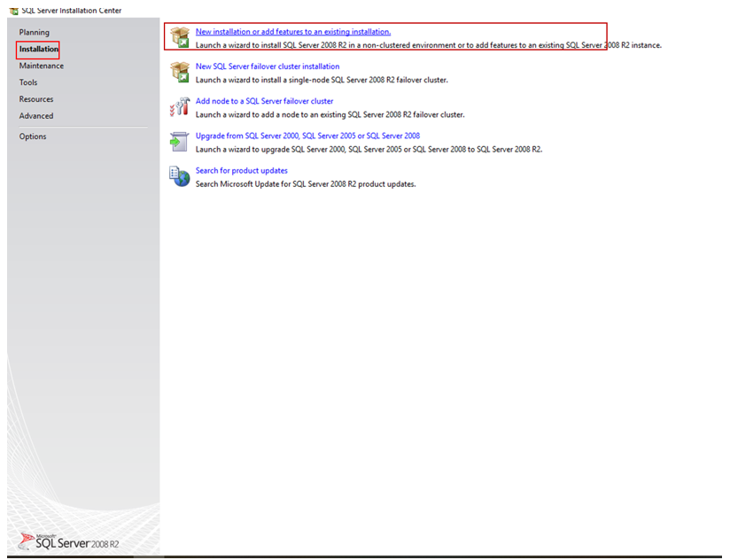Click the upgrade arrow document icon

click(179, 142)
